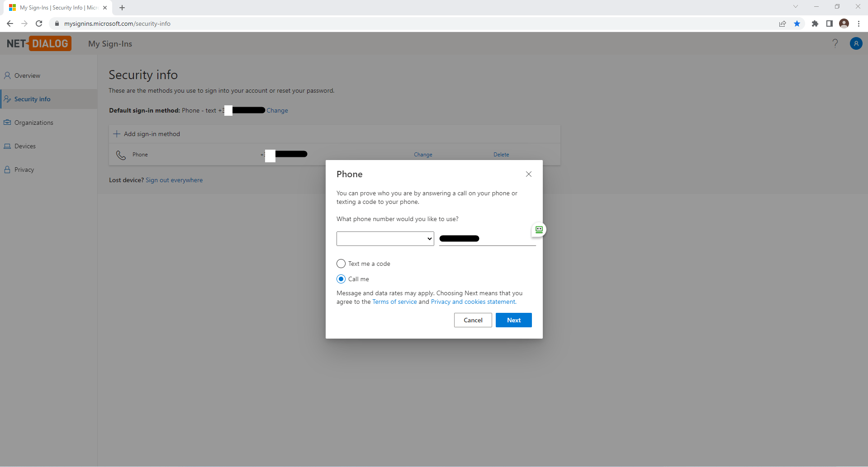
Task: Click the browser back arrow
Action: 10,24
